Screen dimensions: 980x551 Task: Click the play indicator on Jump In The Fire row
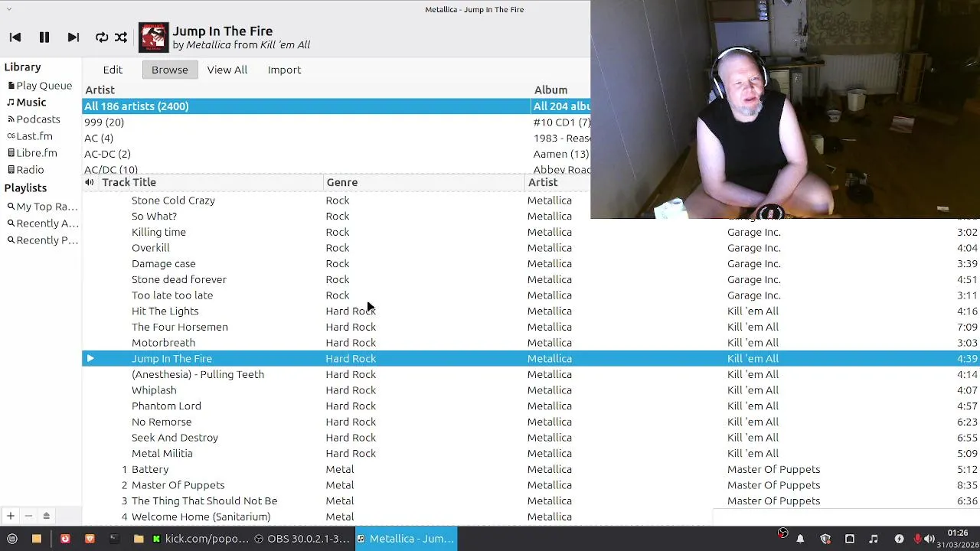90,358
